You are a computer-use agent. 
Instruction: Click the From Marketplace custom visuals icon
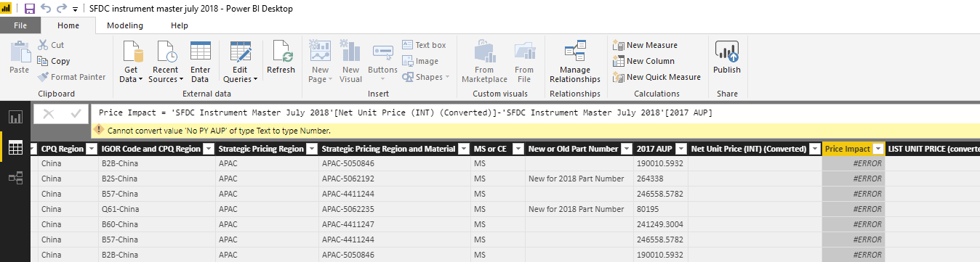coord(484,62)
